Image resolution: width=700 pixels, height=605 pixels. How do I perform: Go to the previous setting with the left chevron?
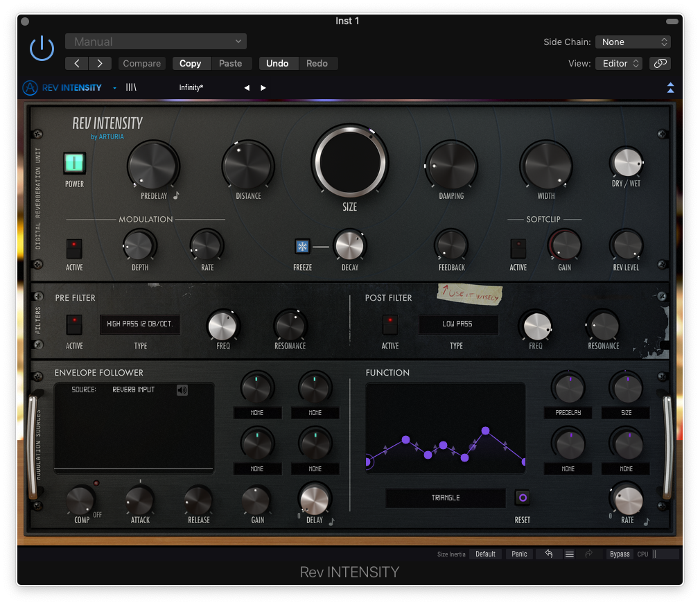click(x=77, y=63)
